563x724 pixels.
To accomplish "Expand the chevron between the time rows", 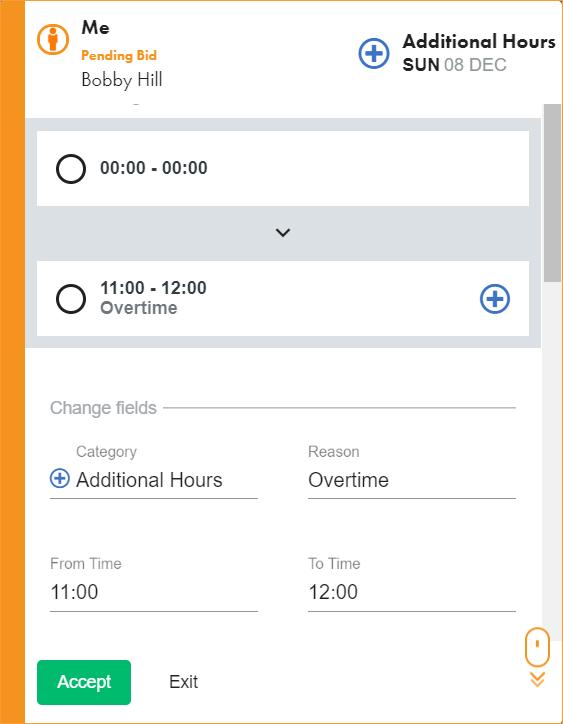I will 283,233.
